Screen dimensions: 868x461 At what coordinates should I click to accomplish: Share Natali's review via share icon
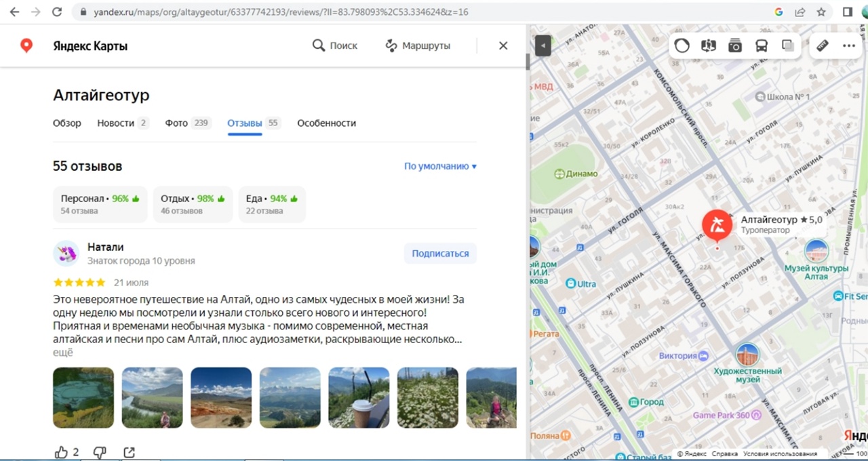(129, 452)
